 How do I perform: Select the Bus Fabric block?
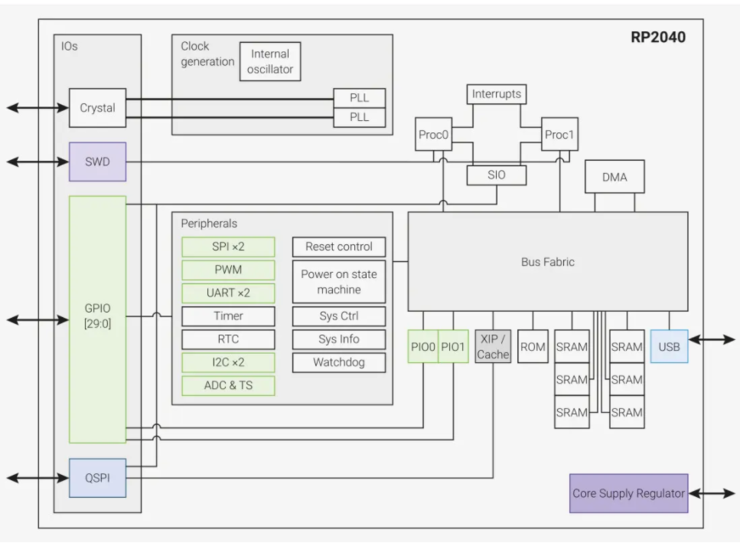[547, 261]
